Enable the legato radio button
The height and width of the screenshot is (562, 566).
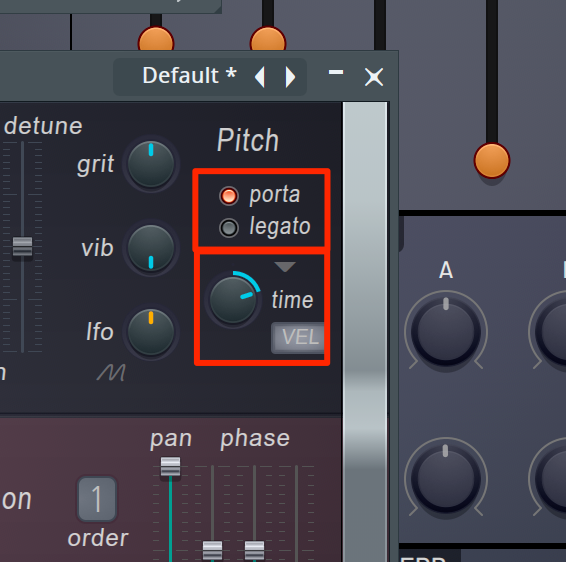229,228
